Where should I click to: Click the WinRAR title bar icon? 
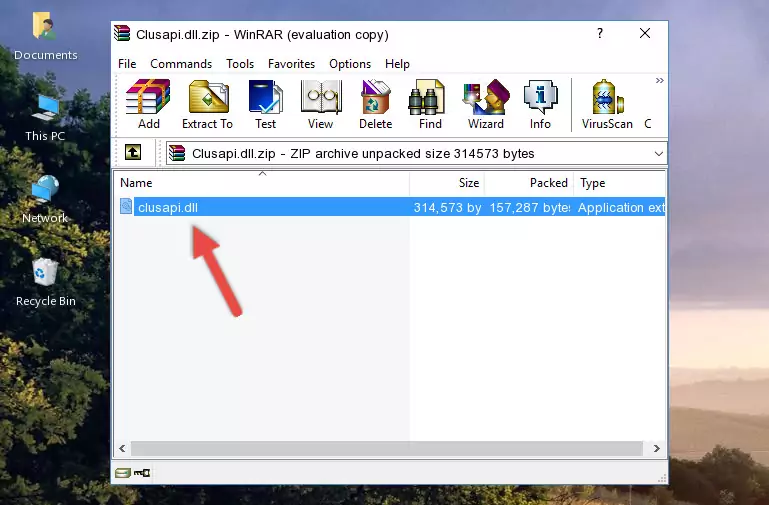tap(122, 34)
